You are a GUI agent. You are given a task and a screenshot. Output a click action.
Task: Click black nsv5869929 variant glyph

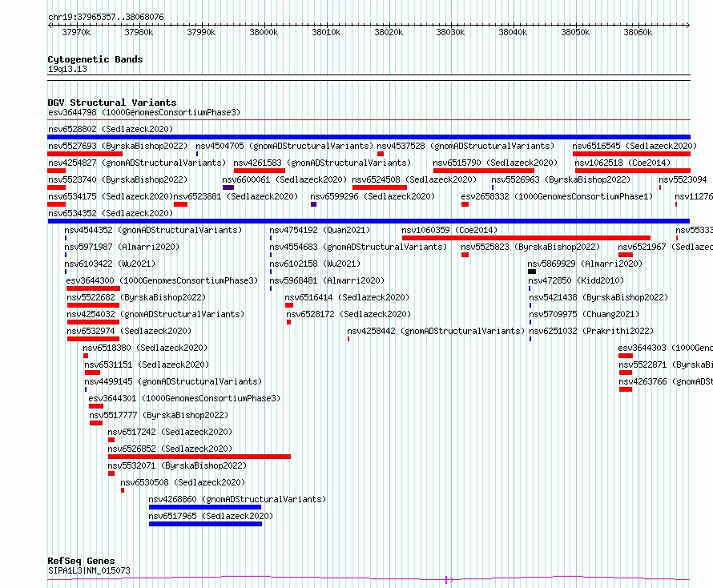(x=532, y=272)
